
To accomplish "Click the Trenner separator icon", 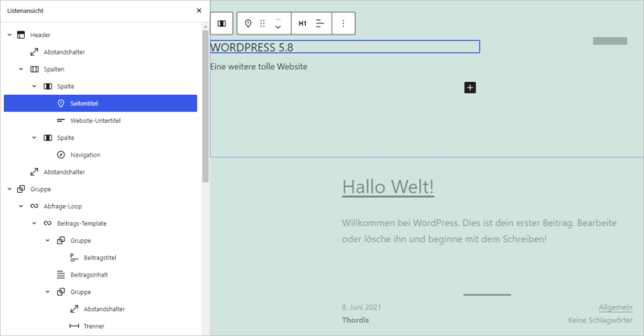I will 74,326.
